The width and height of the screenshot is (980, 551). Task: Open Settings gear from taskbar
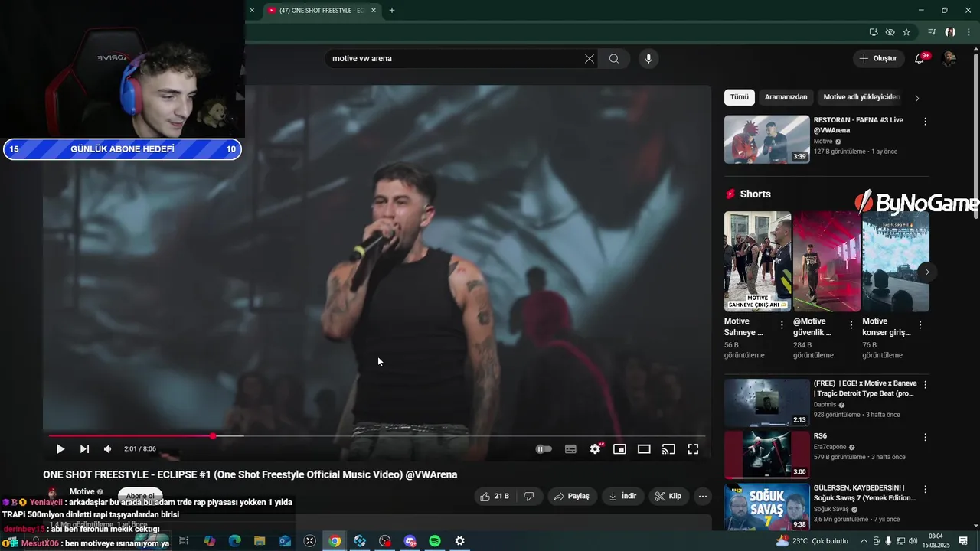tap(460, 541)
